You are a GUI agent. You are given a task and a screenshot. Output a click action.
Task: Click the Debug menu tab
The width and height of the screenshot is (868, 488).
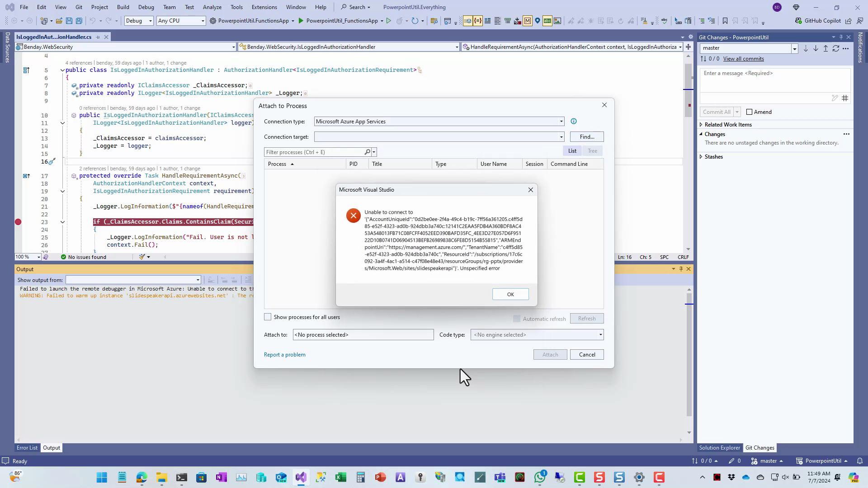[146, 7]
